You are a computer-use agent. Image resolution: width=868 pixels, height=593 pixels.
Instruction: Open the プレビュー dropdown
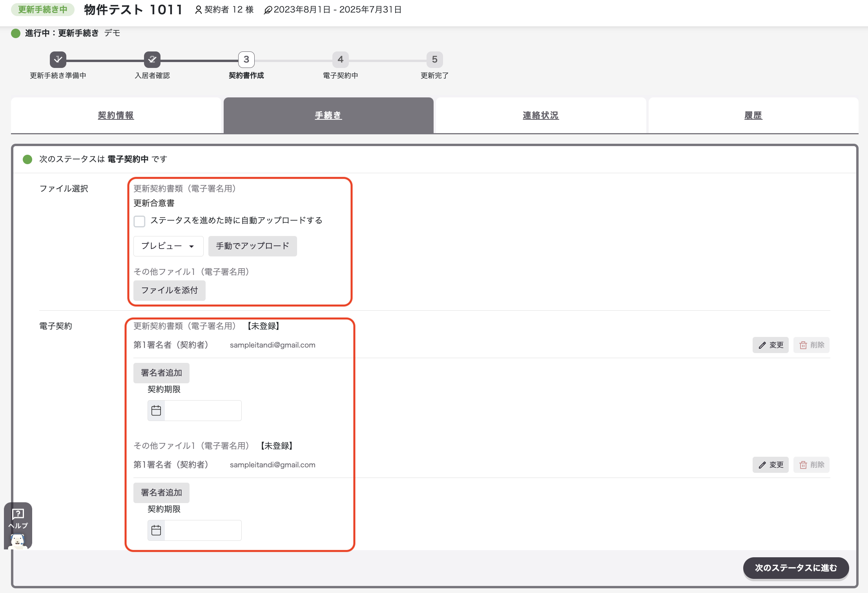tap(168, 246)
